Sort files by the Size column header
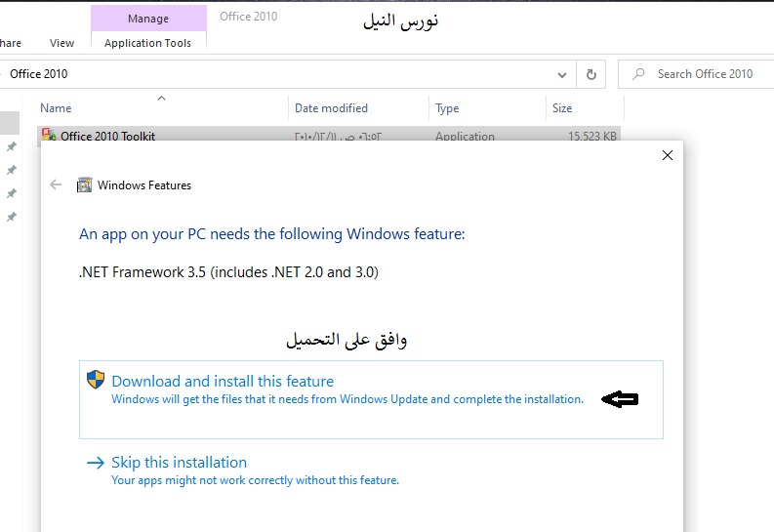The width and height of the screenshot is (774, 532). [x=562, y=108]
